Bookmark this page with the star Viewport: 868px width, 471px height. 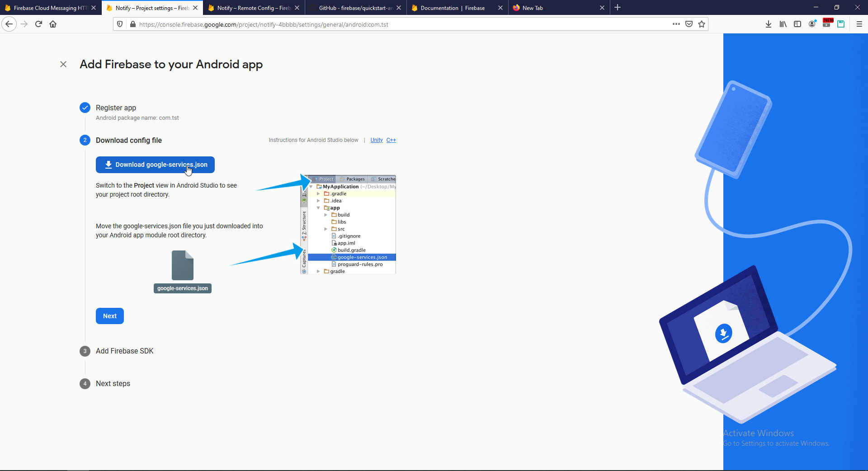click(x=702, y=24)
